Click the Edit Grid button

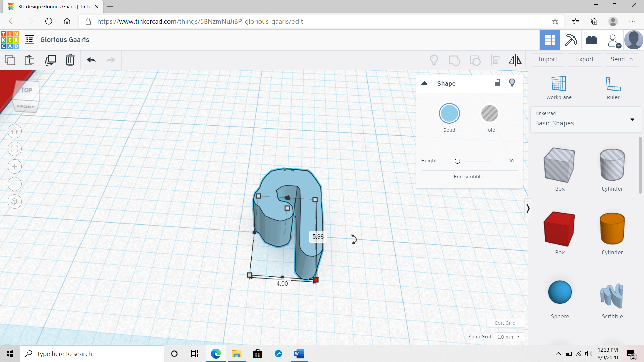(505, 323)
